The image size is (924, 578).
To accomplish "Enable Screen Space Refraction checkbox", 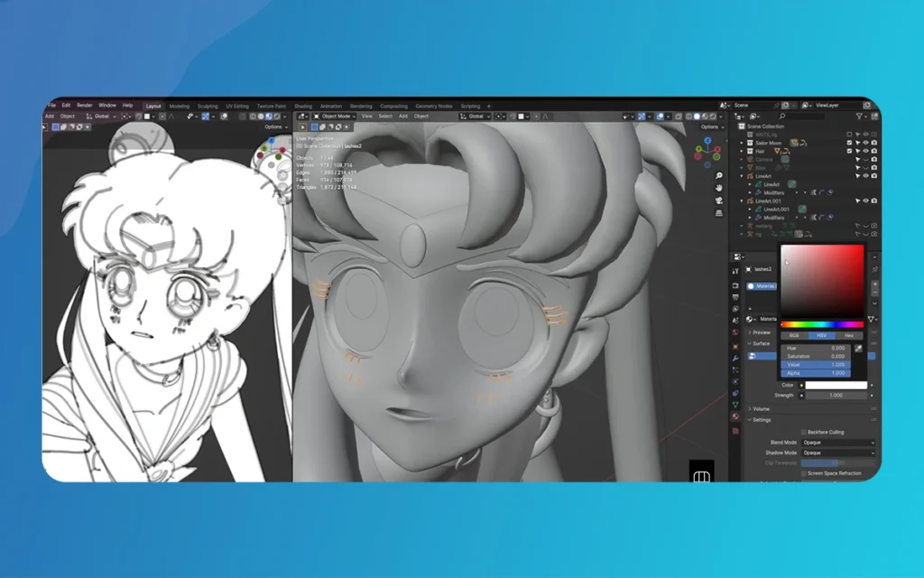I will click(804, 473).
